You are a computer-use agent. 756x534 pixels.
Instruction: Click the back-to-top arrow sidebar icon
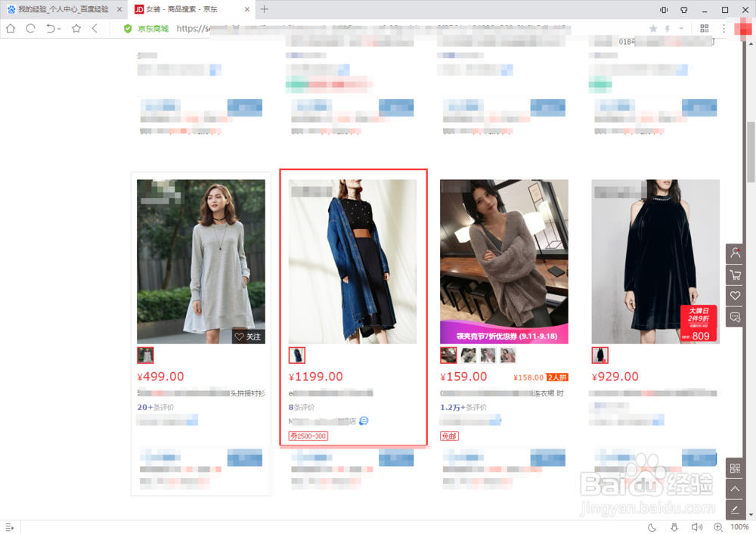[735, 489]
